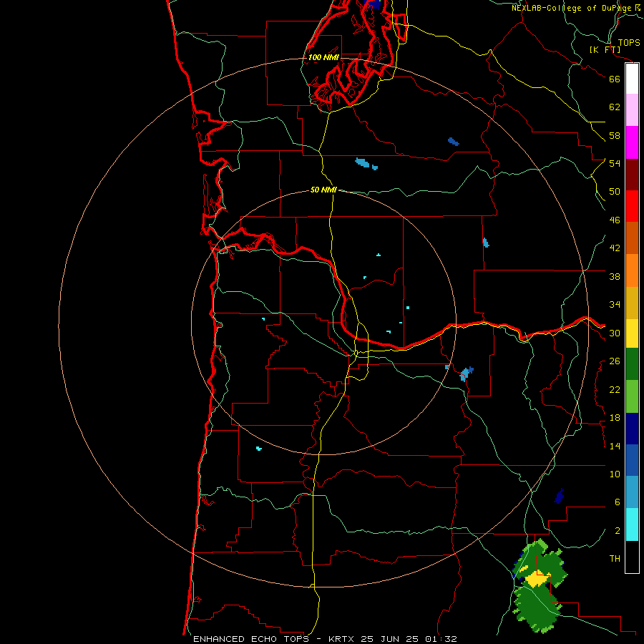Click the '100 NMI' range ring label
Viewport: 644px width, 644px height.
[x=323, y=57]
